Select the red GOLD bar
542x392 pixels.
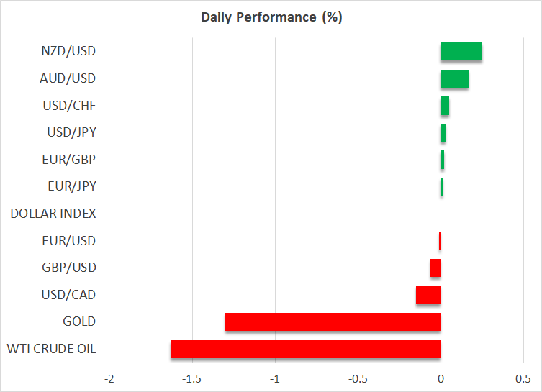(x=333, y=322)
